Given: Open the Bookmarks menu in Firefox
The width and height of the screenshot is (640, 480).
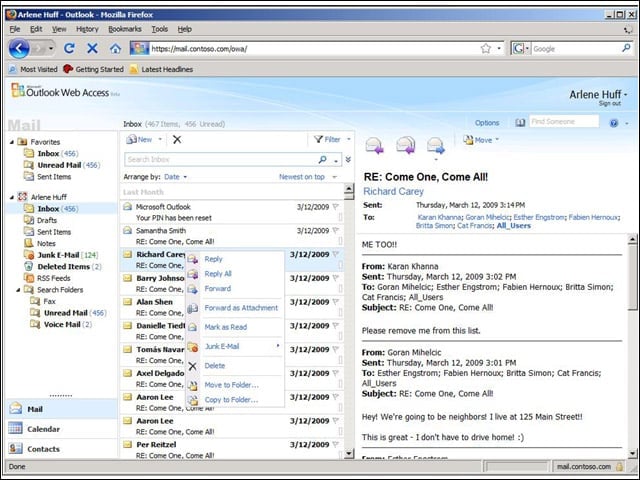Looking at the screenshot, I should (x=124, y=29).
